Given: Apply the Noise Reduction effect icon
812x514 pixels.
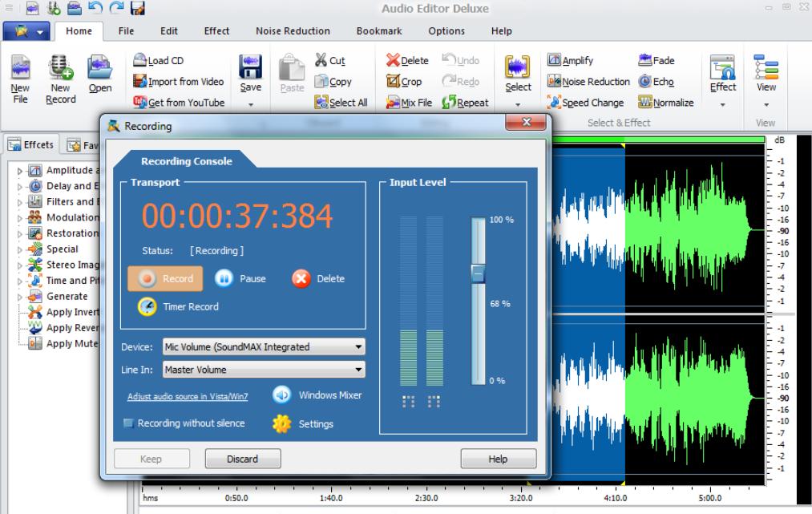Looking at the screenshot, I should click(x=554, y=82).
